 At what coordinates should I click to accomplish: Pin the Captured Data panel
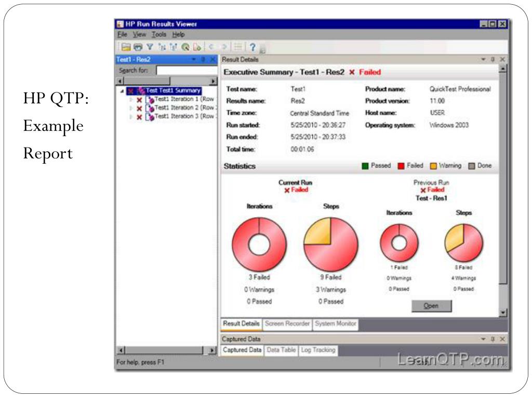493,339
